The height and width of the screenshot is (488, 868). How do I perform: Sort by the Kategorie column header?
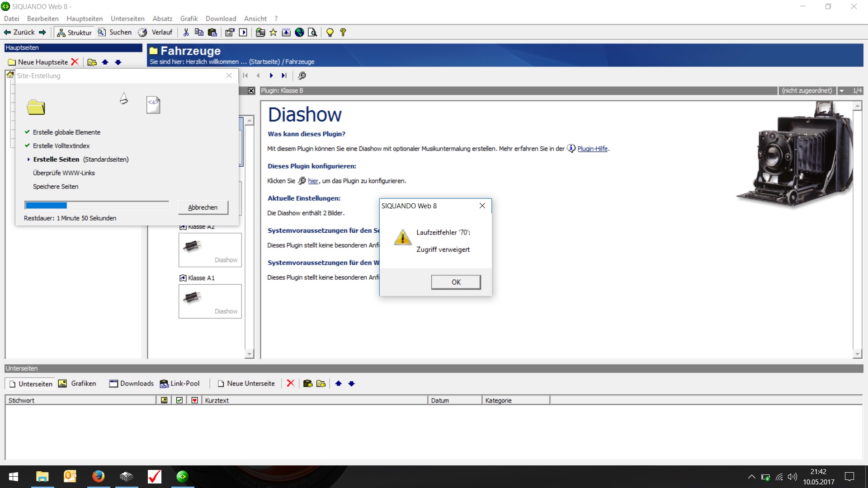click(516, 400)
